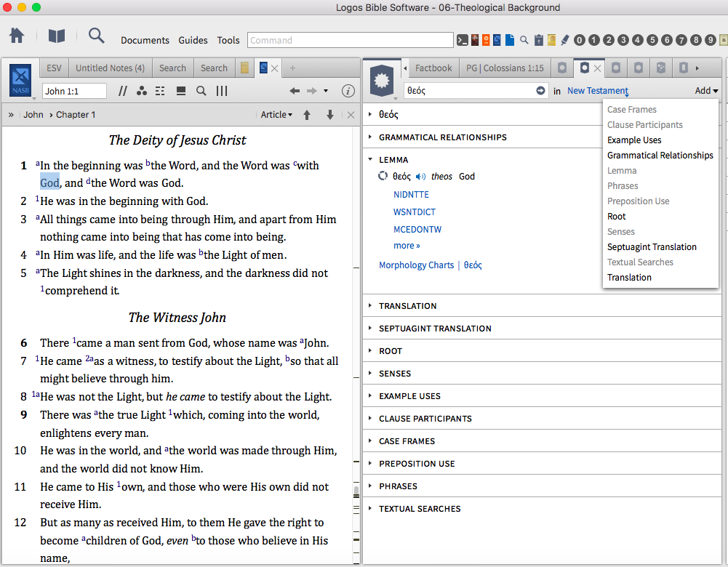Switch to PG Colossians 1:15 tab
Image resolution: width=728 pixels, height=567 pixels.
(505, 68)
